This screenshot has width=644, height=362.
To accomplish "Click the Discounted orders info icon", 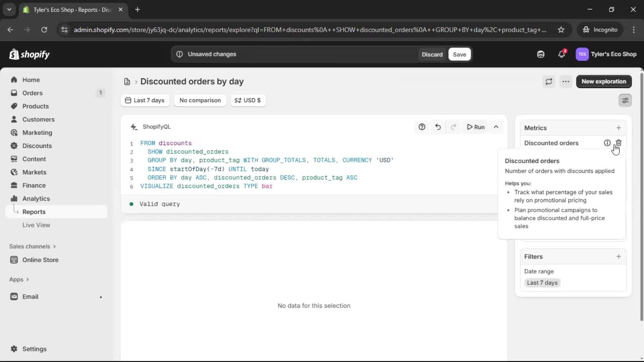I will pyautogui.click(x=607, y=143).
